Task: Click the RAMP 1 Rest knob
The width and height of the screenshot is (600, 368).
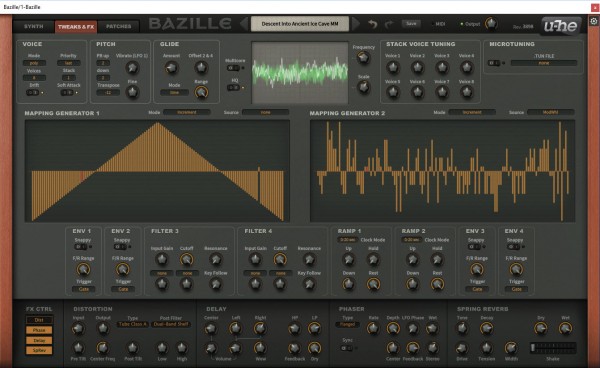Action: 373,284
